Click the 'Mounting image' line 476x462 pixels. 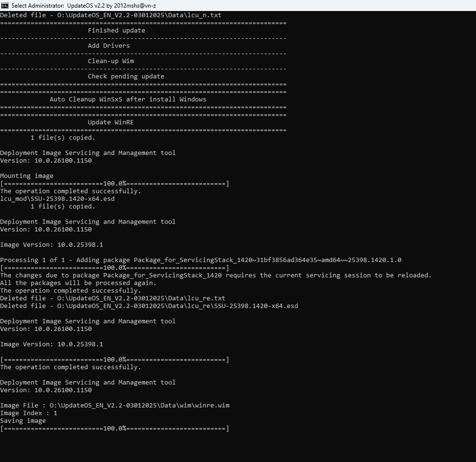click(x=27, y=176)
